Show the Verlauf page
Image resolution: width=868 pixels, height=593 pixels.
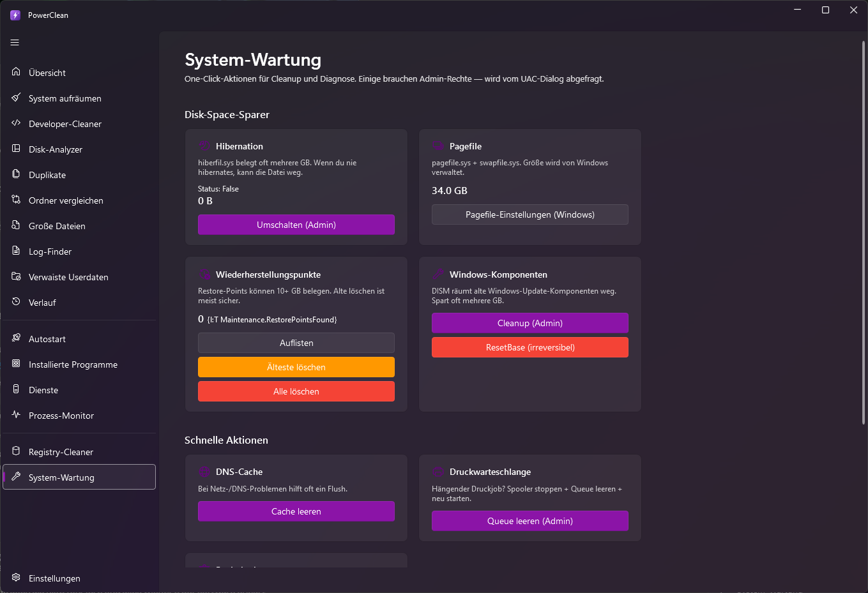[x=79, y=303]
